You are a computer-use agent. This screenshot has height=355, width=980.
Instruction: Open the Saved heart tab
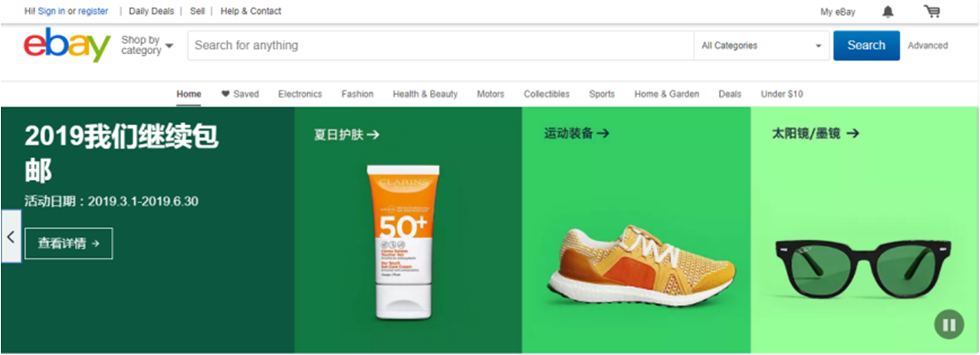click(240, 94)
